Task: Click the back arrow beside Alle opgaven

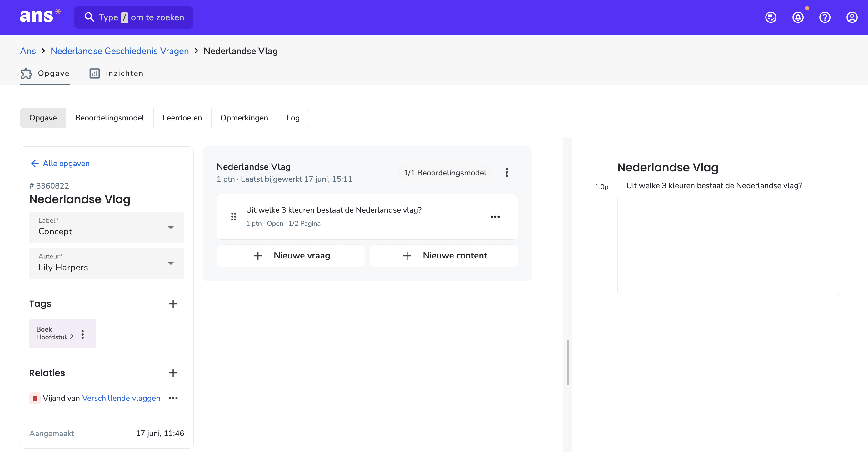Action: pos(35,164)
